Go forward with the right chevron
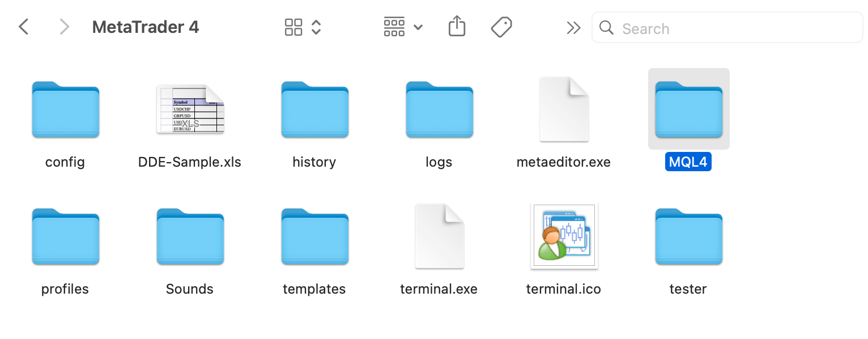This screenshot has width=868, height=339. click(64, 27)
